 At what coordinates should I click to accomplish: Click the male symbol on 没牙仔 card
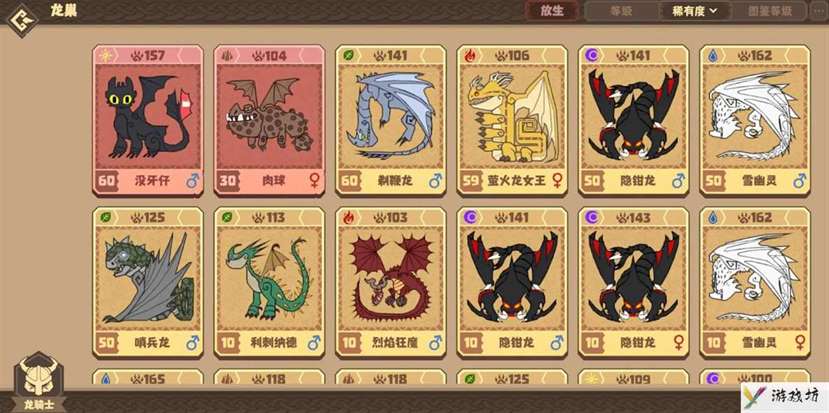click(x=191, y=181)
